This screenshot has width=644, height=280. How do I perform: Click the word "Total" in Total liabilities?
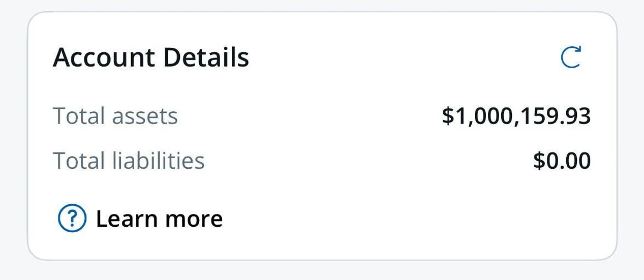click(79, 161)
